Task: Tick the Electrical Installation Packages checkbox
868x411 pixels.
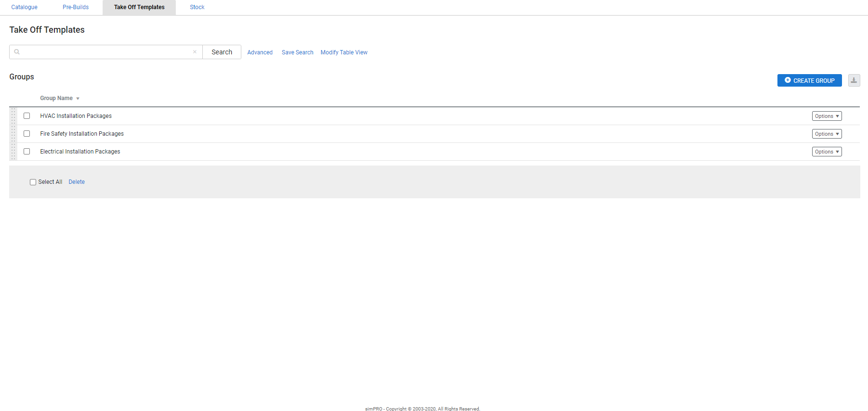Action: 27,152
